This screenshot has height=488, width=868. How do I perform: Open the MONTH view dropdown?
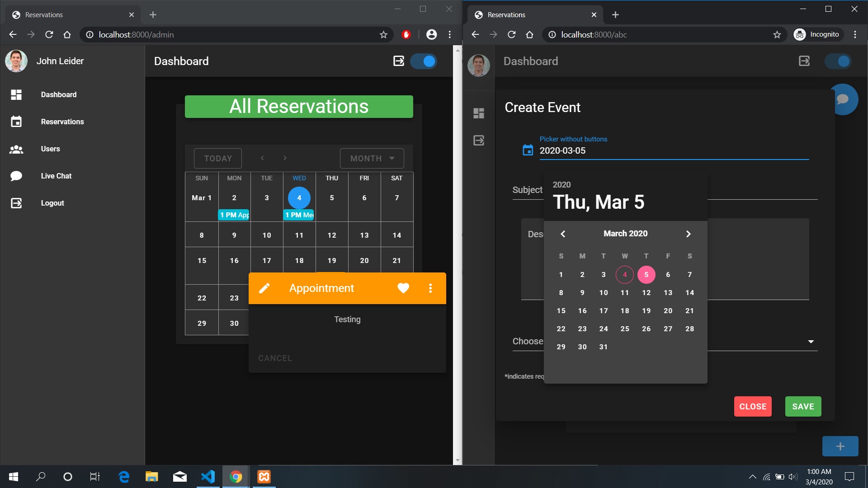(x=371, y=158)
